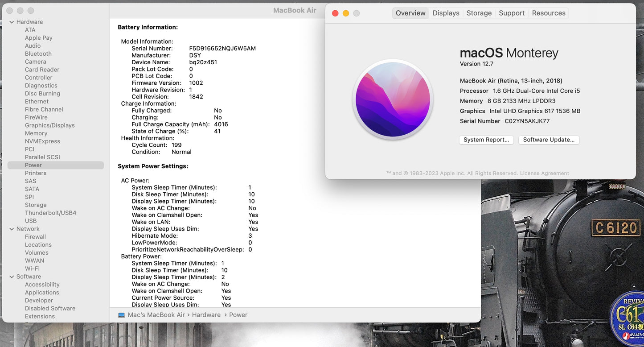This screenshot has height=347, width=644.
Task: Go to the Resources tab
Action: [x=548, y=13]
